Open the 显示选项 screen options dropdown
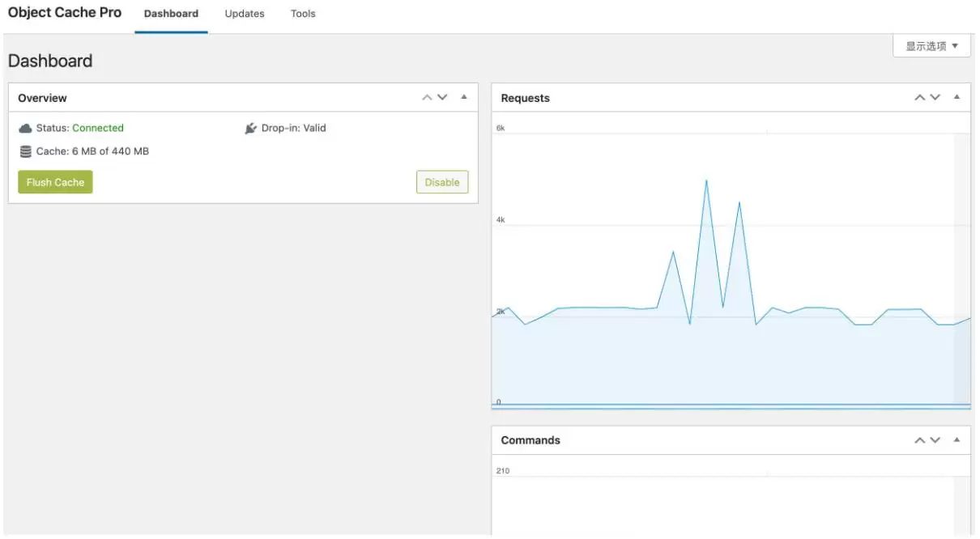Image resolution: width=980 pixels, height=539 pixels. tap(931, 46)
